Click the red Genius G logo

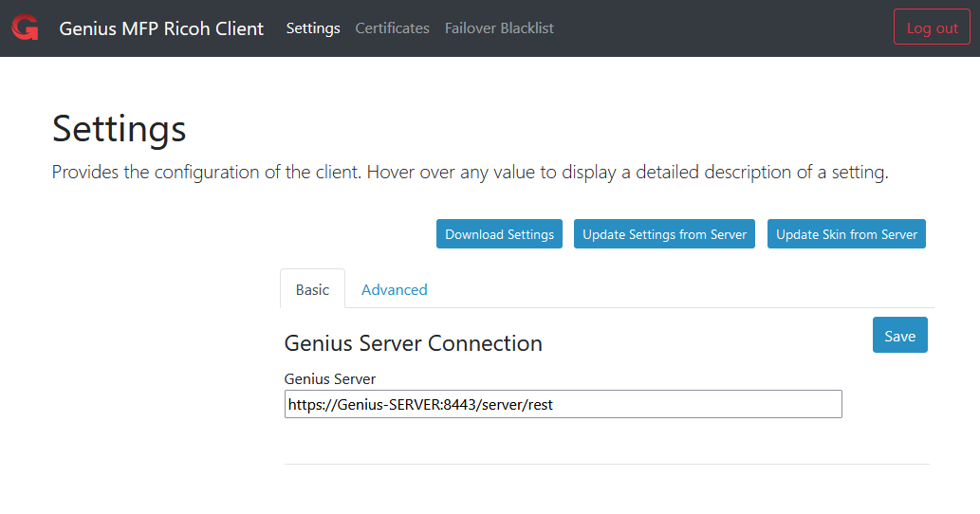(x=25, y=28)
